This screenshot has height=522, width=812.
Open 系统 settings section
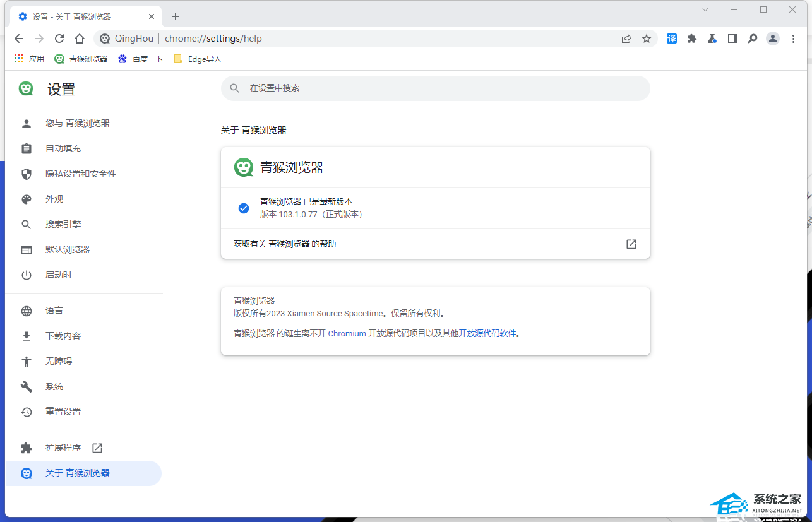click(x=83, y=386)
